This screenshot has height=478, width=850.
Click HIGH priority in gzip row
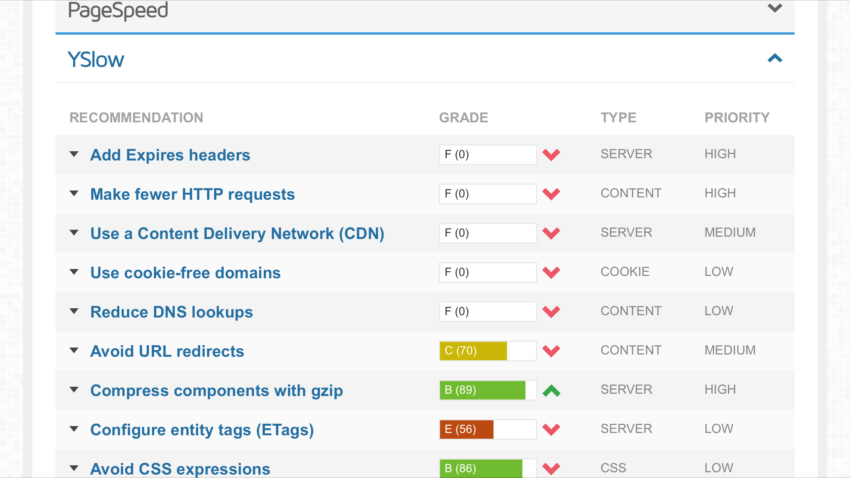tap(720, 390)
